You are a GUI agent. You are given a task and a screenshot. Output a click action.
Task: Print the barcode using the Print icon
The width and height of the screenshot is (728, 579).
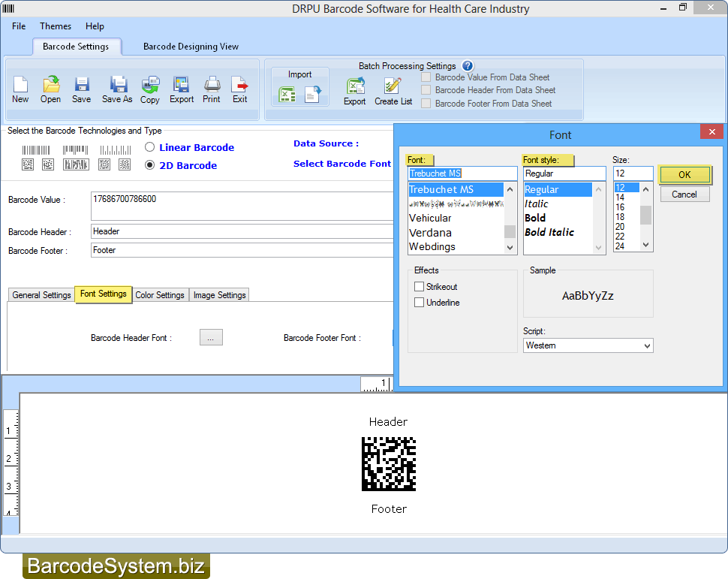pos(212,85)
